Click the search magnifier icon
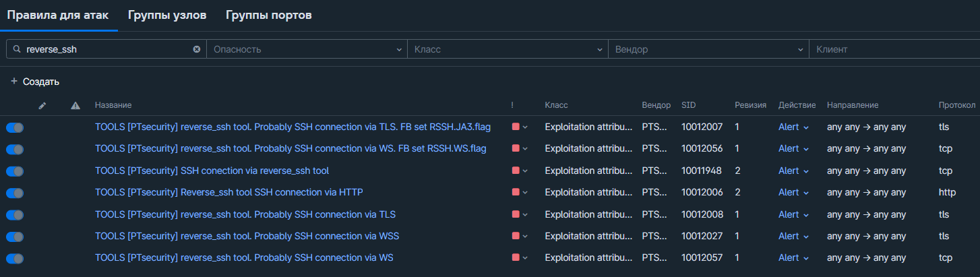980x277 pixels. pyautogui.click(x=17, y=49)
